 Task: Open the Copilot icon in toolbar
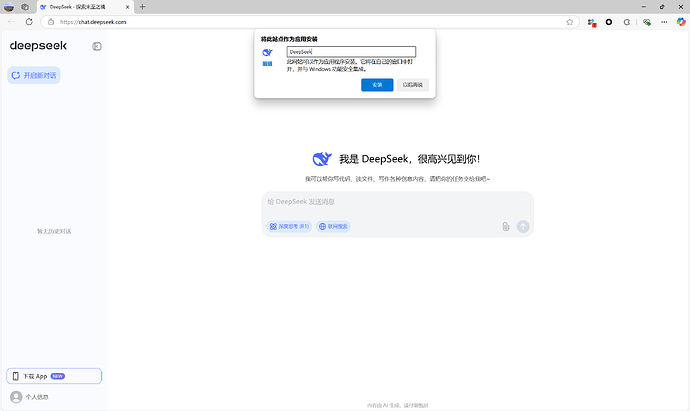click(x=681, y=22)
